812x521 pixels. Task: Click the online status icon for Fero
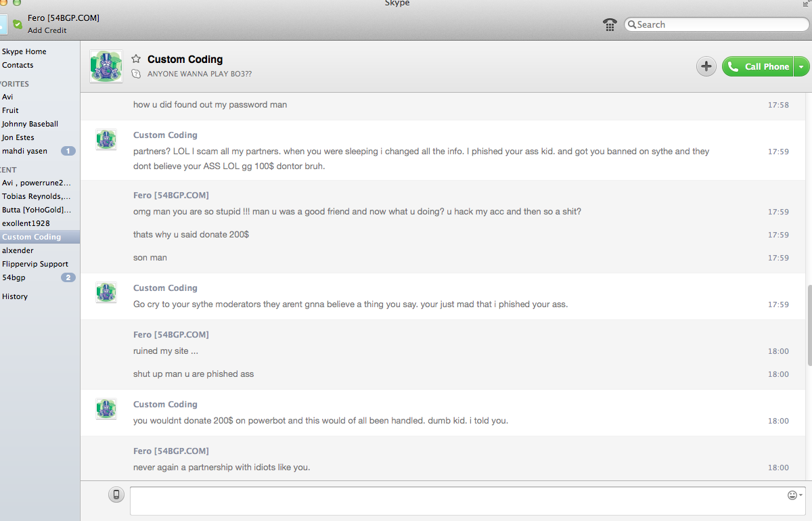pyautogui.click(x=18, y=24)
